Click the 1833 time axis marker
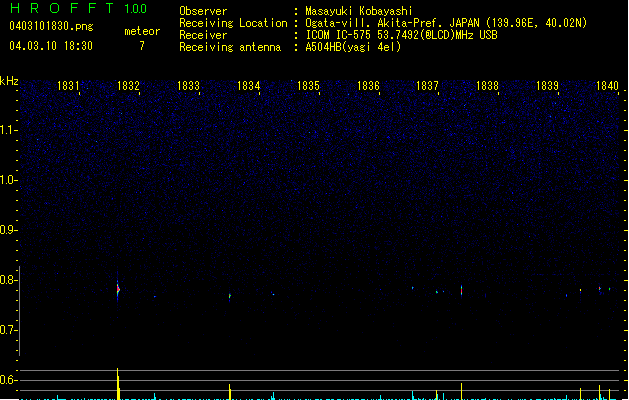 (188, 86)
